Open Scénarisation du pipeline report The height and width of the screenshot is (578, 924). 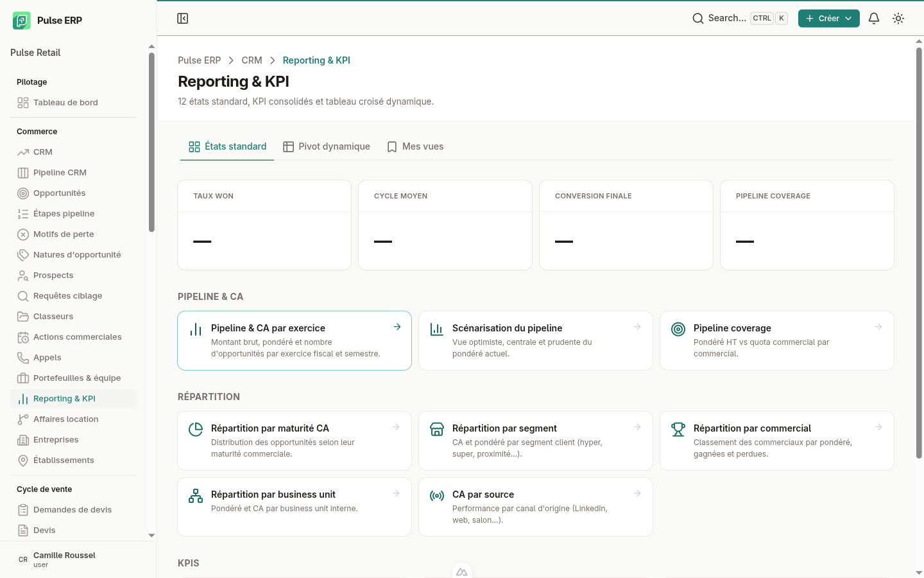tap(536, 340)
